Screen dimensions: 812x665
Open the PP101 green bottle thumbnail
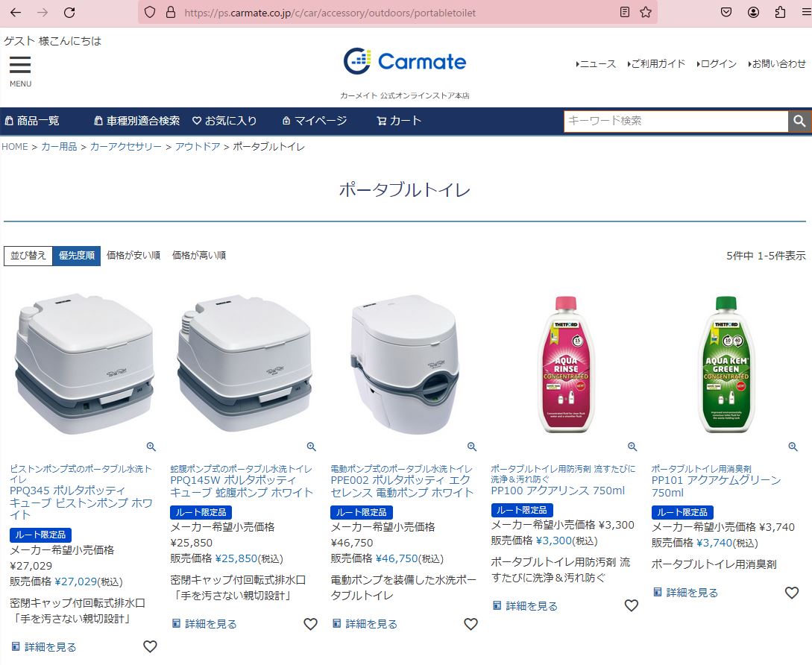click(x=726, y=364)
